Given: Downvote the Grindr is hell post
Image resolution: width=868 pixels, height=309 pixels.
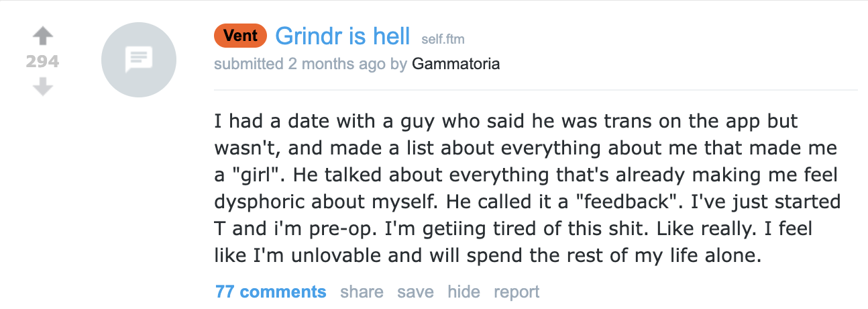Looking at the screenshot, I should (42, 86).
